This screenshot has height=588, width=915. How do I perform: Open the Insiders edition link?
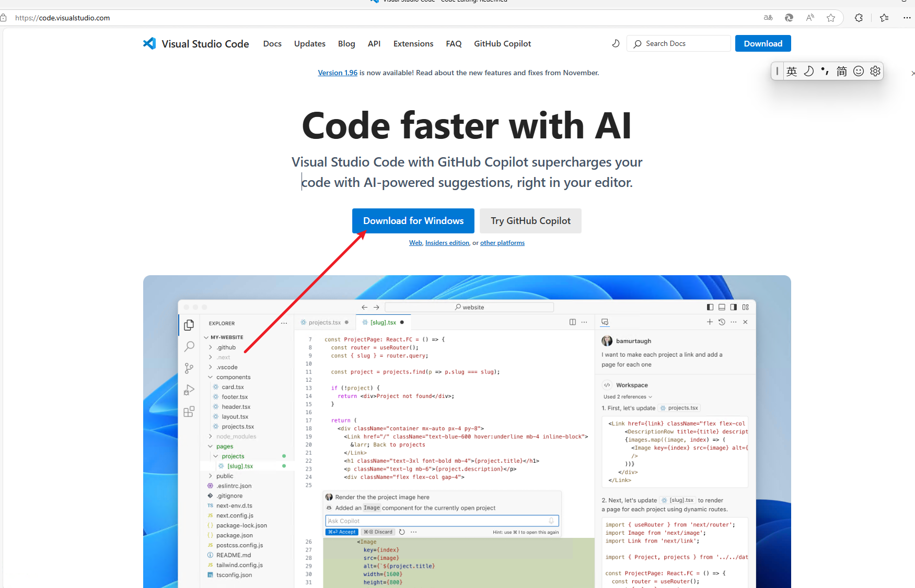(447, 243)
